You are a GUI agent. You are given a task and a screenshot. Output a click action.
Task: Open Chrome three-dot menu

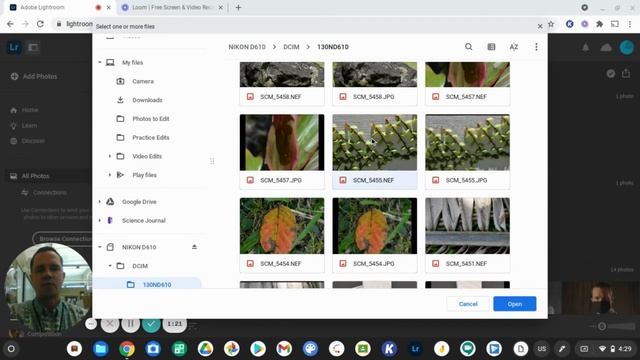[x=630, y=24]
